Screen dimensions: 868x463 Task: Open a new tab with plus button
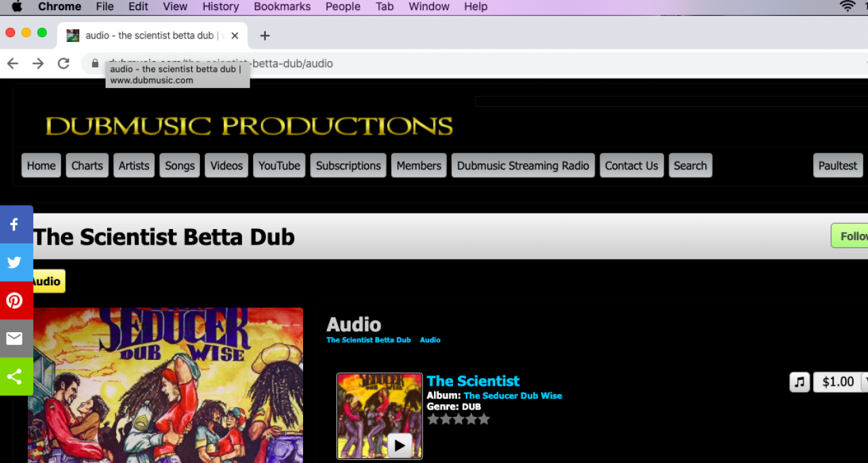[265, 35]
